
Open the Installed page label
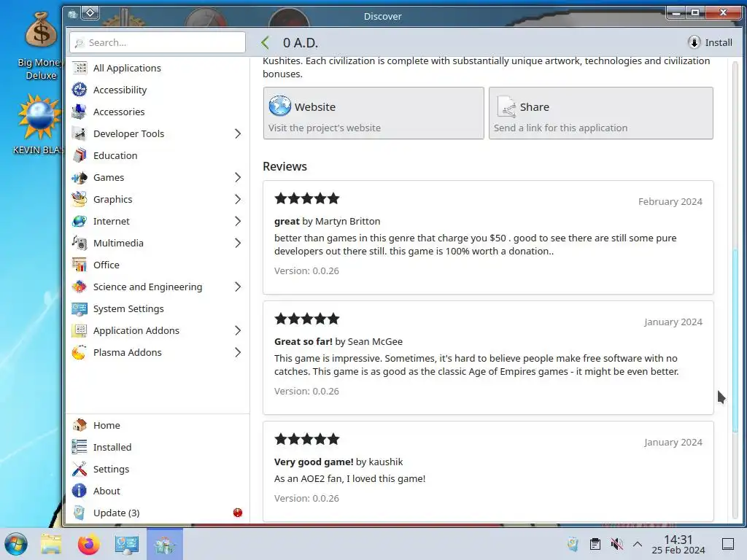point(112,447)
